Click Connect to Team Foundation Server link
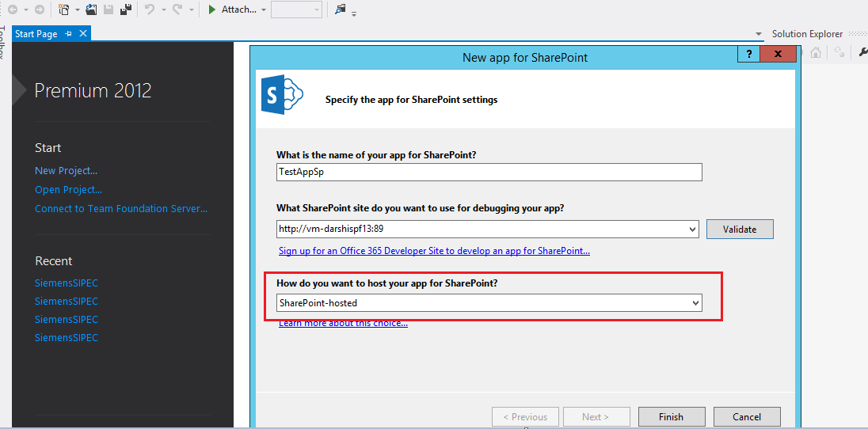 click(121, 209)
